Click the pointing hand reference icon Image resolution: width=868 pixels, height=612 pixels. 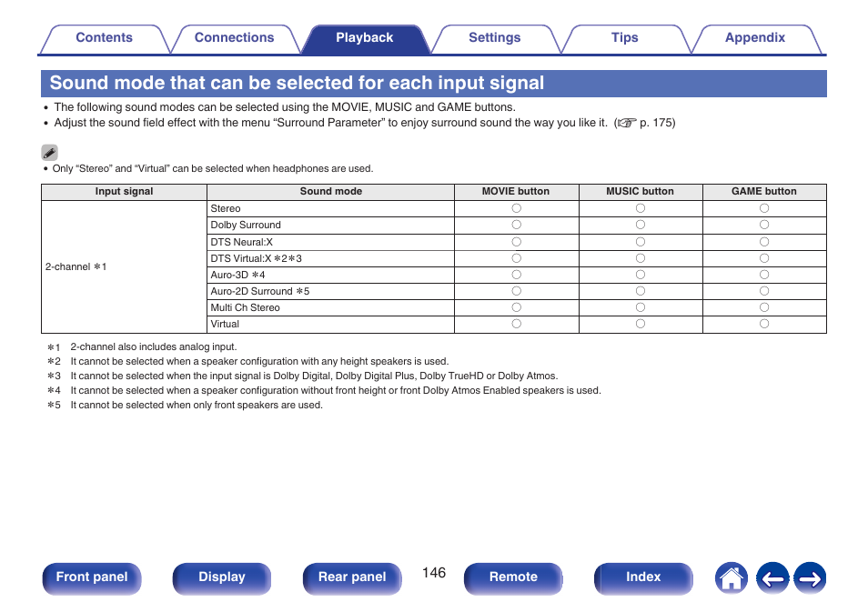(x=627, y=124)
